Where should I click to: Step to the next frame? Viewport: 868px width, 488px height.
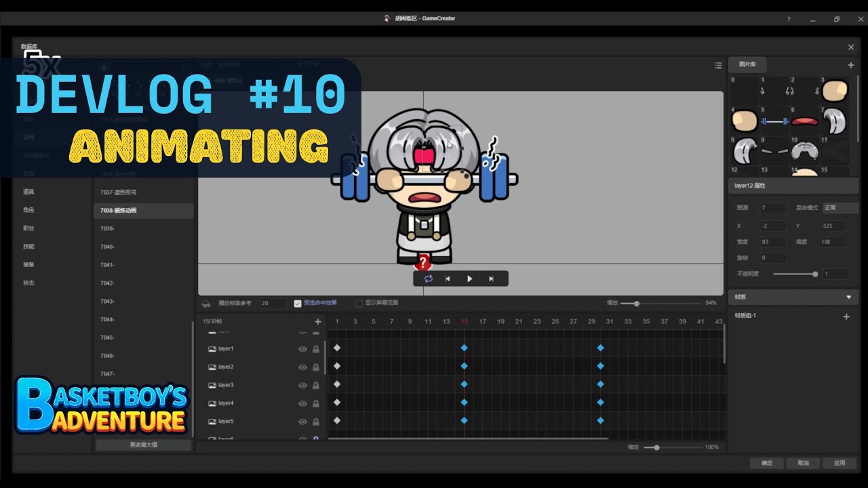click(491, 279)
